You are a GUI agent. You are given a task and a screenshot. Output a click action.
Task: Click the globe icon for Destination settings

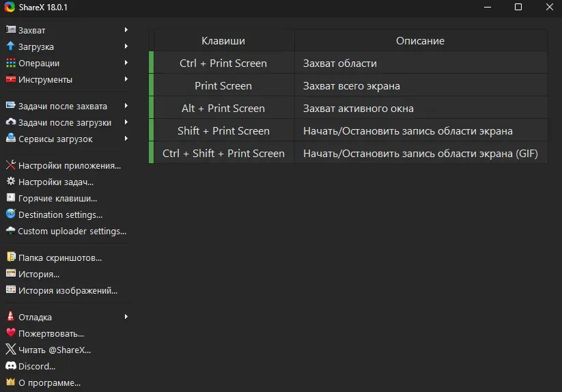[10, 214]
